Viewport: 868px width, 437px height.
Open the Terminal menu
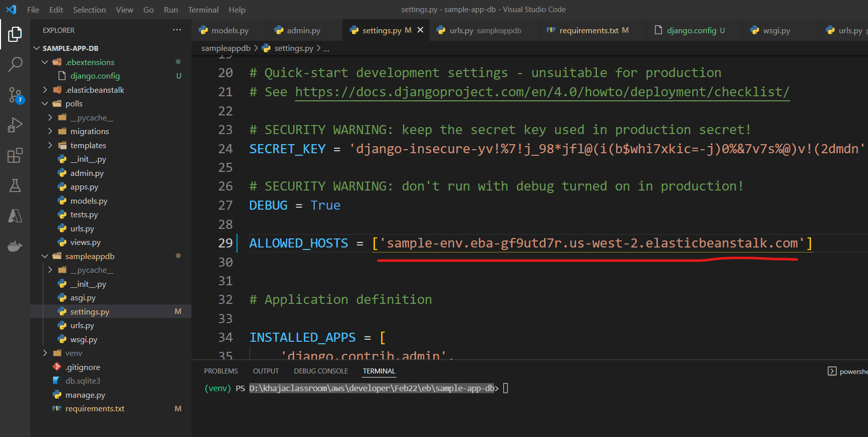tap(204, 10)
